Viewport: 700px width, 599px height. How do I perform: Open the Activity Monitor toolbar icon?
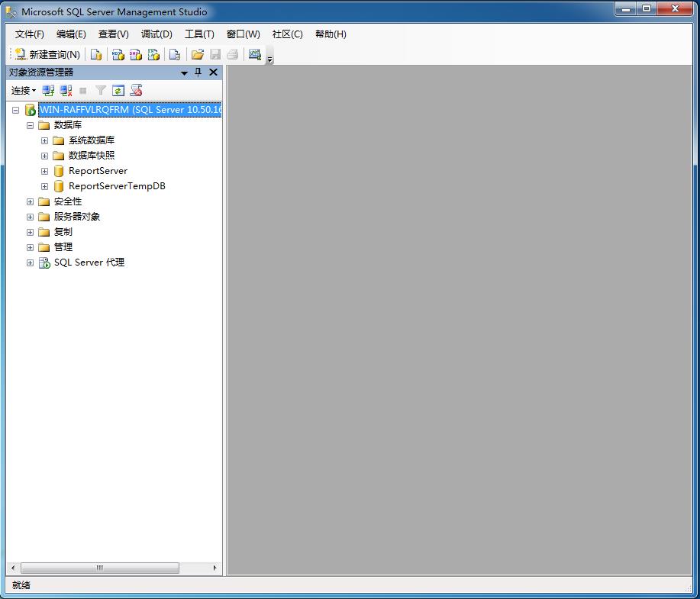tap(255, 54)
